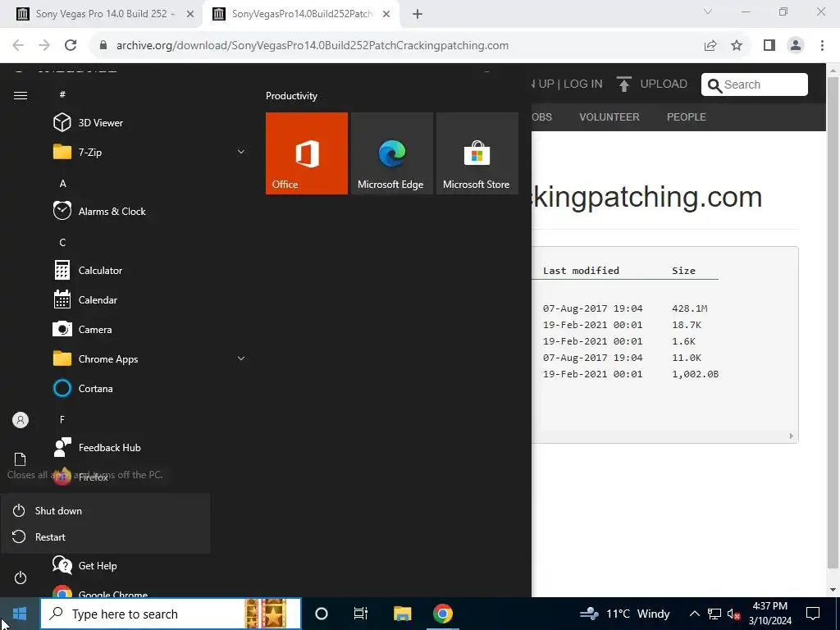Focus the taskbar search box
Image resolution: width=840 pixels, height=630 pixels.
pos(171,614)
